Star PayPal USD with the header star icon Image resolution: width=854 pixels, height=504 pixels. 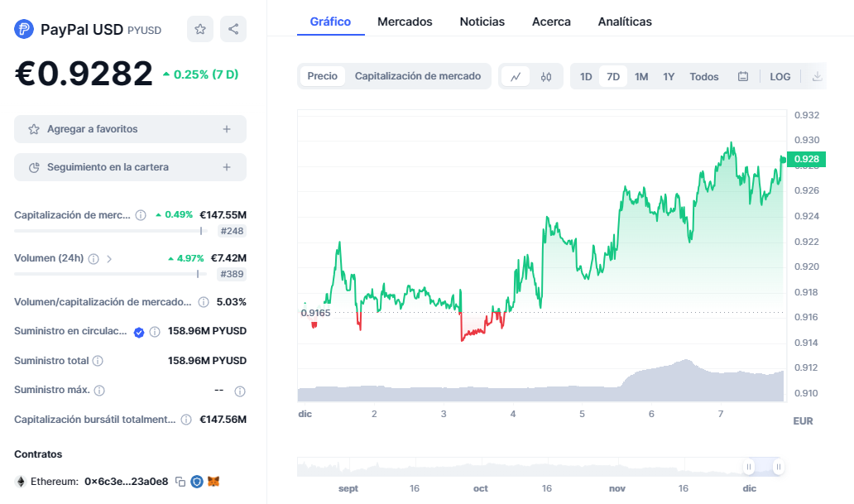[x=200, y=29]
